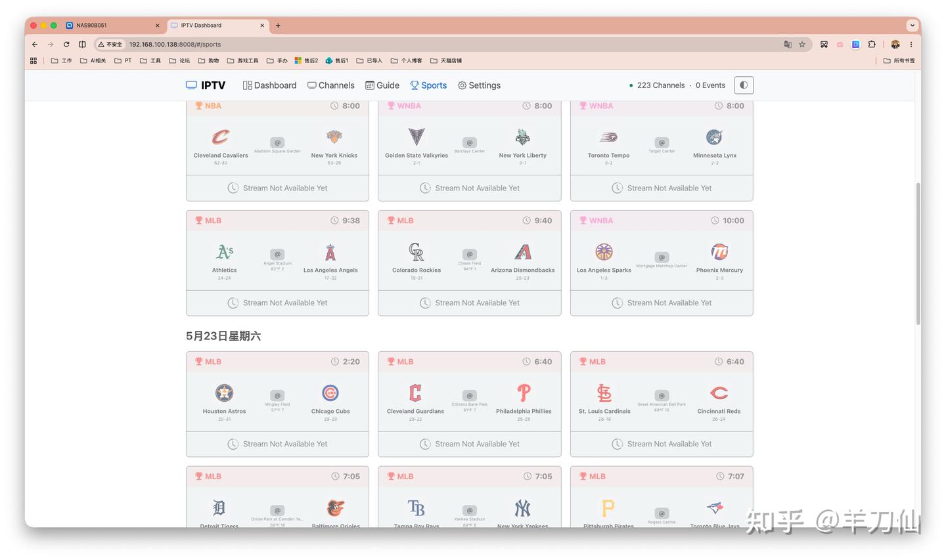This screenshot has height=560, width=946.
Task: Open the 工具 bookmark folder
Action: [150, 60]
